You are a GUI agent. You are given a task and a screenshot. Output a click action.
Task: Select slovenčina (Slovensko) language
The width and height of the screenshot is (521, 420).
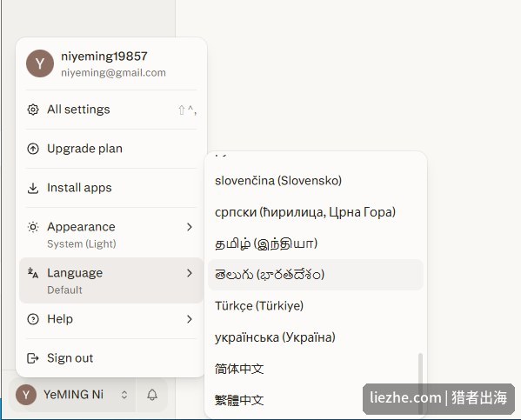(316, 181)
